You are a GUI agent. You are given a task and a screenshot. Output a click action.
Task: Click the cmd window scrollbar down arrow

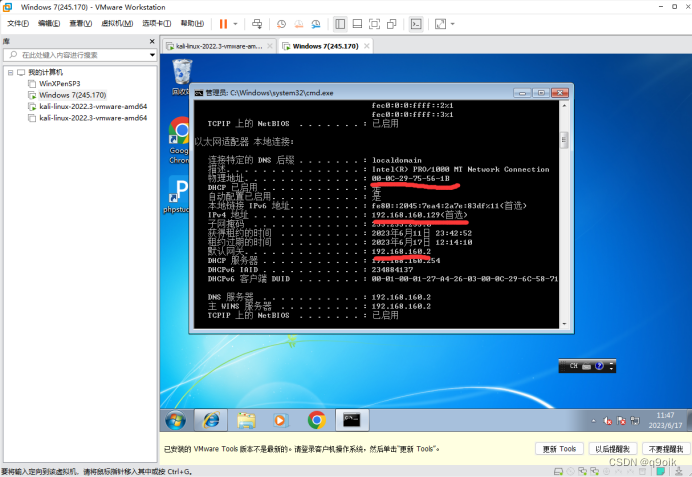click(x=564, y=324)
